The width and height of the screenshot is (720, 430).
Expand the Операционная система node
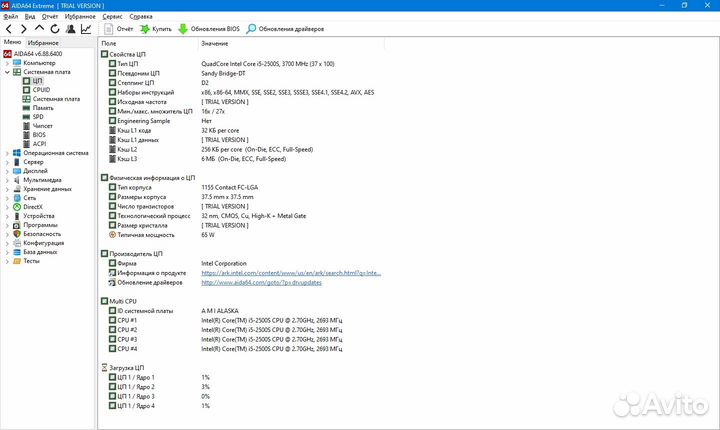click(x=7, y=153)
